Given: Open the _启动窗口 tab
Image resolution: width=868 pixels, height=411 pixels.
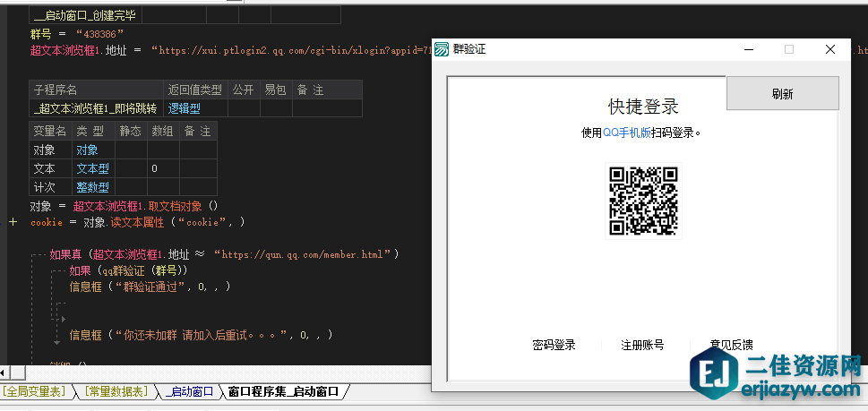Looking at the screenshot, I should pos(189,391).
